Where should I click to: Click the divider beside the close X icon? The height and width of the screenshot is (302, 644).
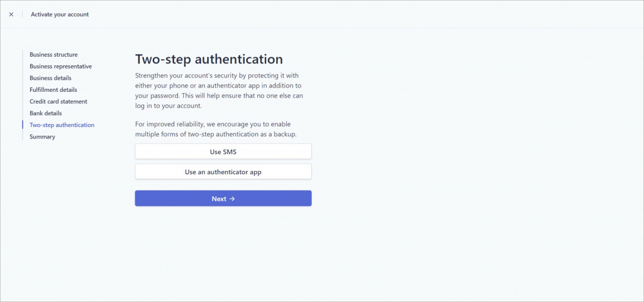[x=22, y=14]
